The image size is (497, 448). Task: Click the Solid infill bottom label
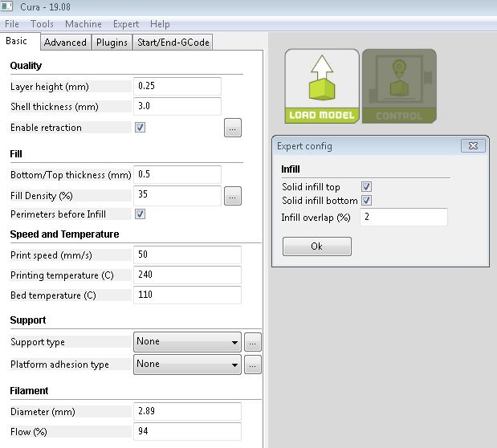[x=320, y=201]
